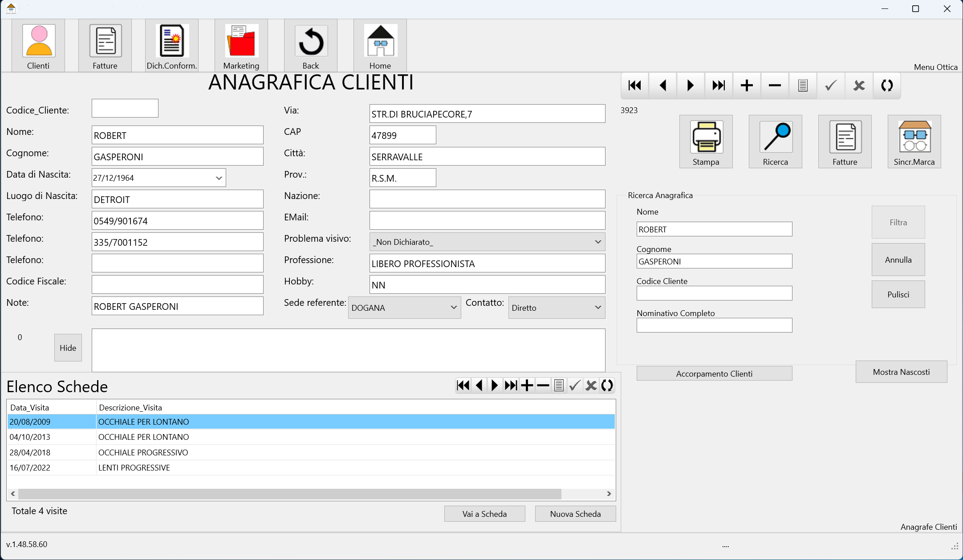963x560 pixels.
Task: Click the Nome field containing ROBERT
Action: pyautogui.click(x=178, y=135)
